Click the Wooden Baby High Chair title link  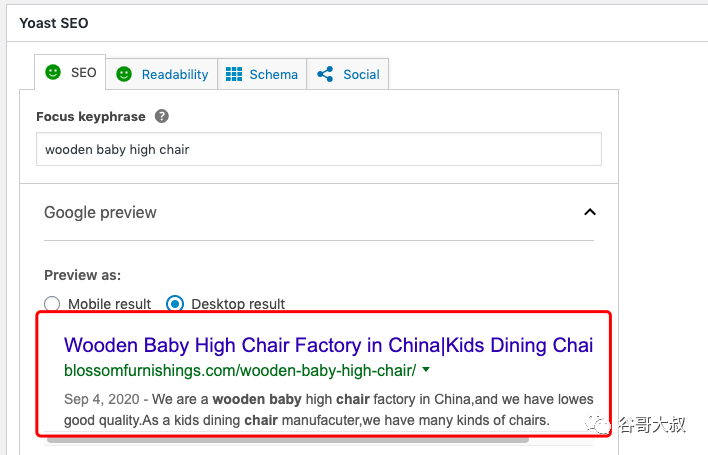point(328,345)
